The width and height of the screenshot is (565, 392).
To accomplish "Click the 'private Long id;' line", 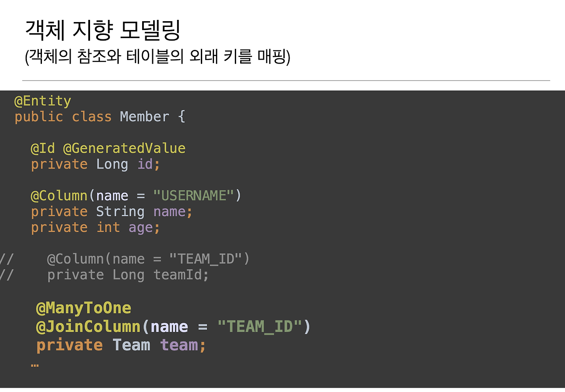I will pyautogui.click(x=95, y=164).
